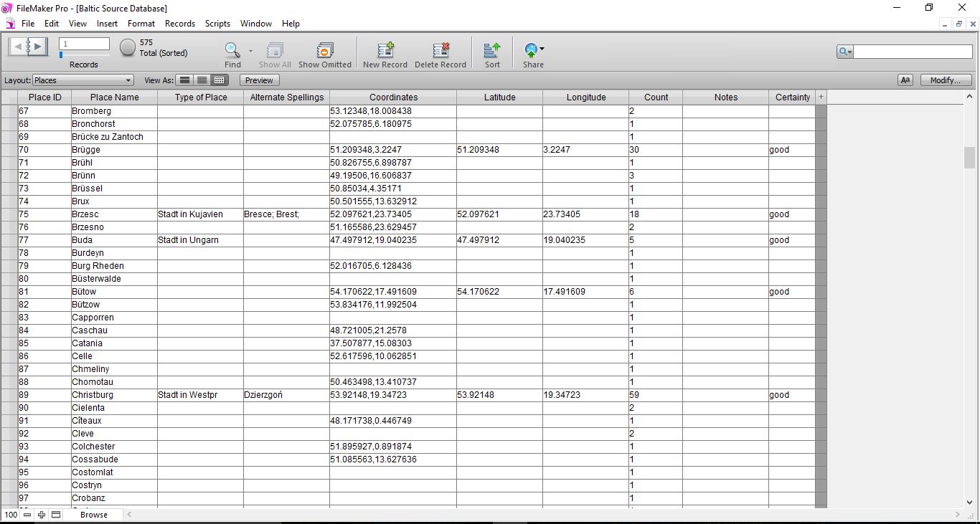The image size is (980, 524).
Task: Click the Alternate Spellings column header
Action: (286, 97)
